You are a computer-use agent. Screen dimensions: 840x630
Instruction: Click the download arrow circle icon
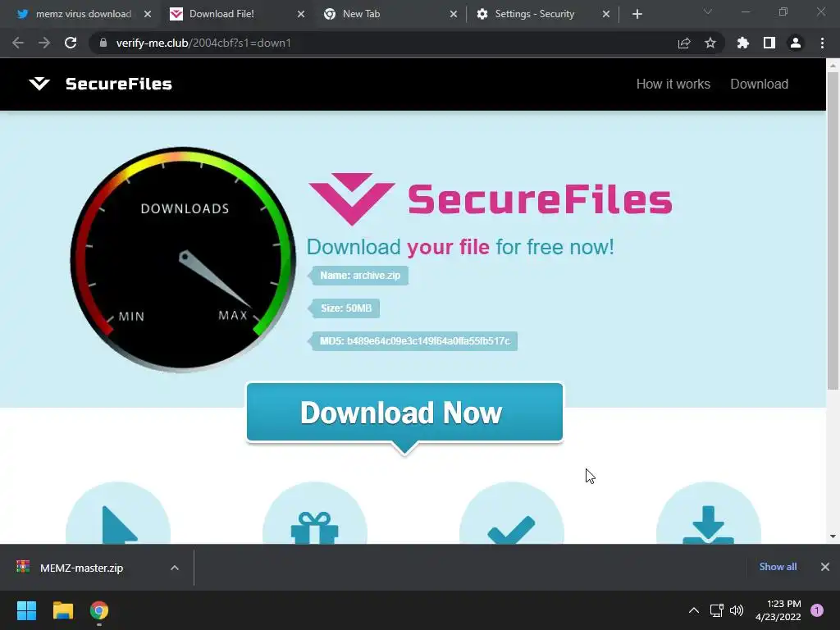point(708,514)
